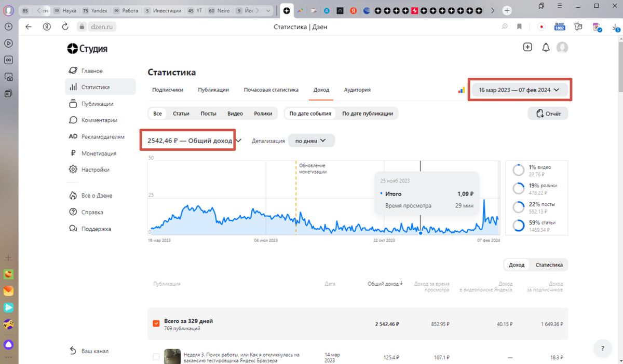Screen dimensions: 623x364
Task: Sort by Общий доход column
Action: 385,284
